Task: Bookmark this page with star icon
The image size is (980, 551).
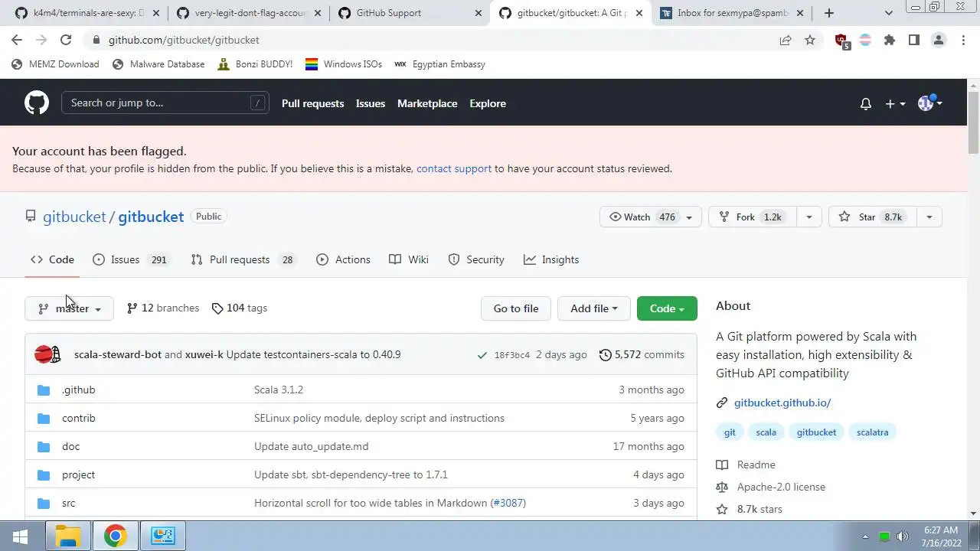Action: [810, 40]
